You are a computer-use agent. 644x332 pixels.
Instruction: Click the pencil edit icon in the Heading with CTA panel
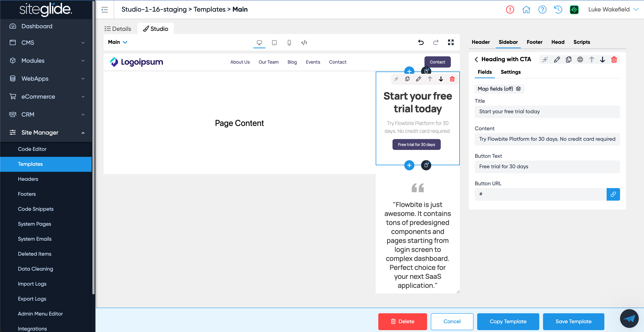pos(557,60)
